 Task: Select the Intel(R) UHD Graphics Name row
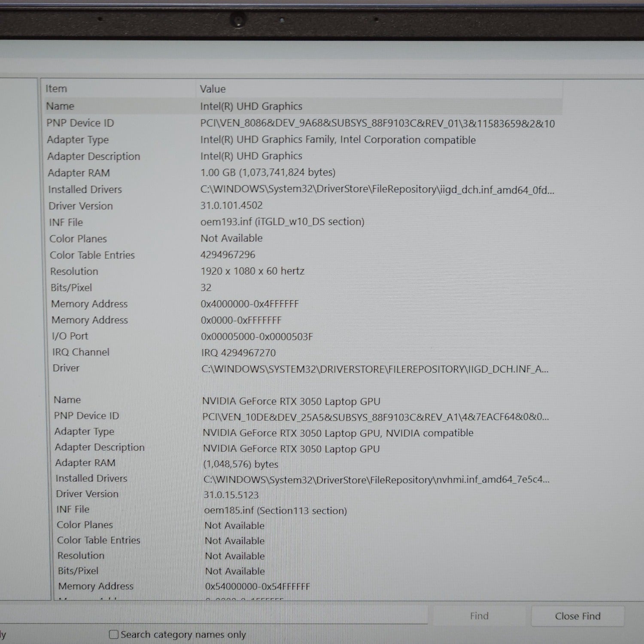[x=251, y=106]
